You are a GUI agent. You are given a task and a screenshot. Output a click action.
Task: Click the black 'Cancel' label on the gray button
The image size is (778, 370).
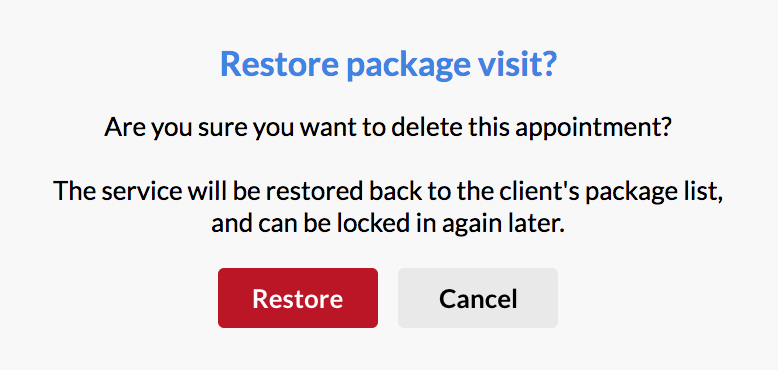click(x=478, y=299)
